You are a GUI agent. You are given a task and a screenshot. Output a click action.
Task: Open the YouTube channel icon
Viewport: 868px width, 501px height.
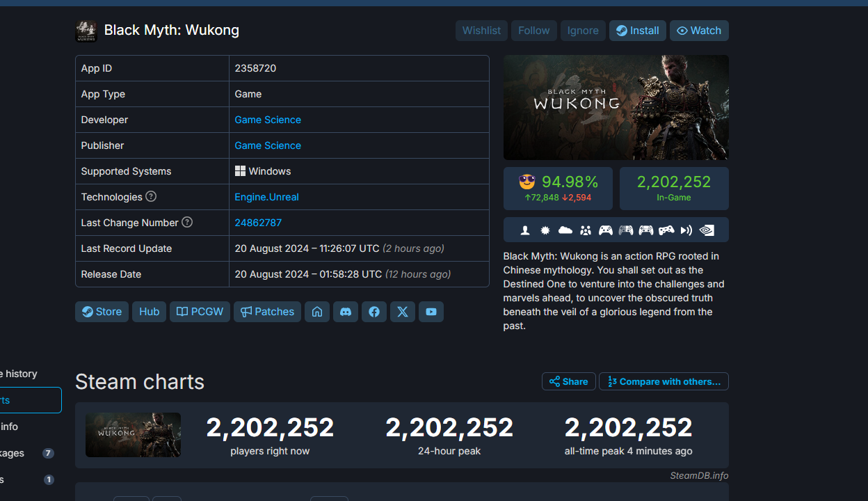tap(431, 312)
